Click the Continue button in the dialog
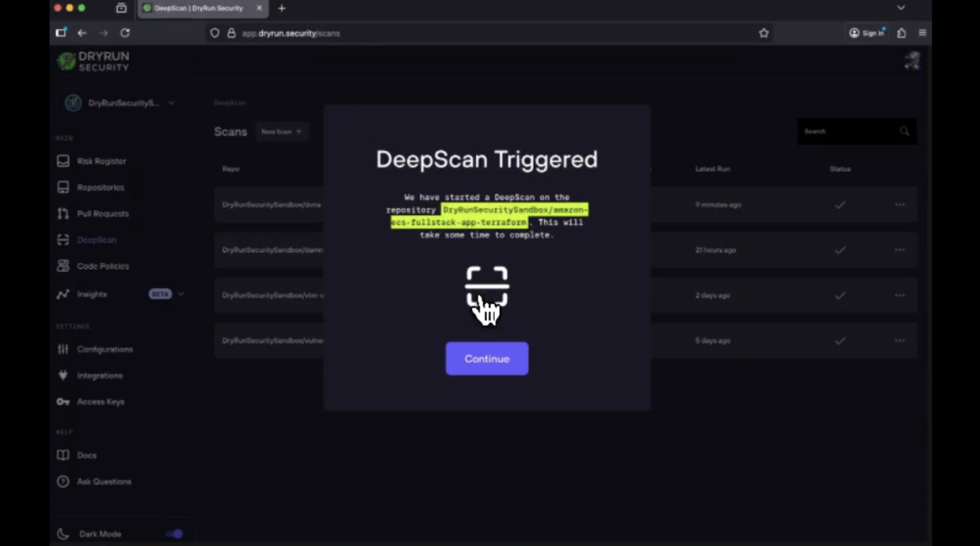The height and width of the screenshot is (546, 980). tap(487, 358)
